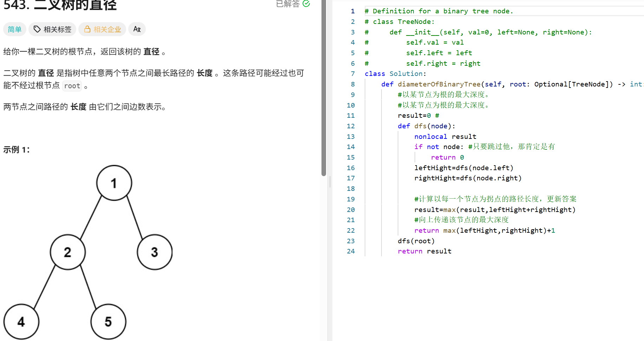644x341 pixels.
Task: Click the panel splitter drag handle
Action: click(x=330, y=182)
